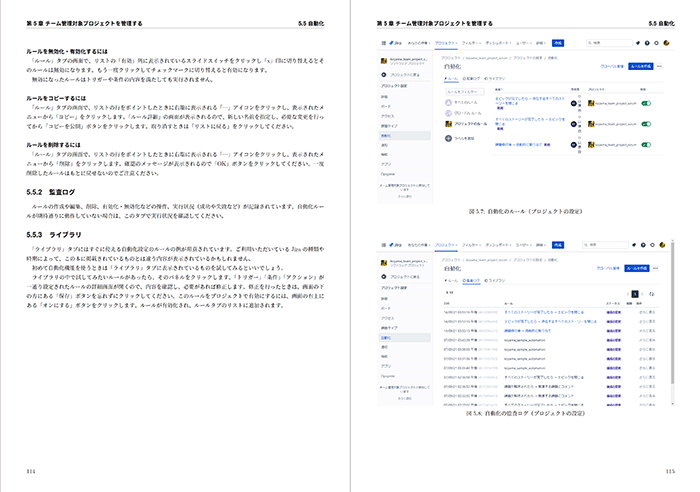The image size is (700, 492).
Task: Click the ルールをフィルター input field
Action: click(464, 92)
